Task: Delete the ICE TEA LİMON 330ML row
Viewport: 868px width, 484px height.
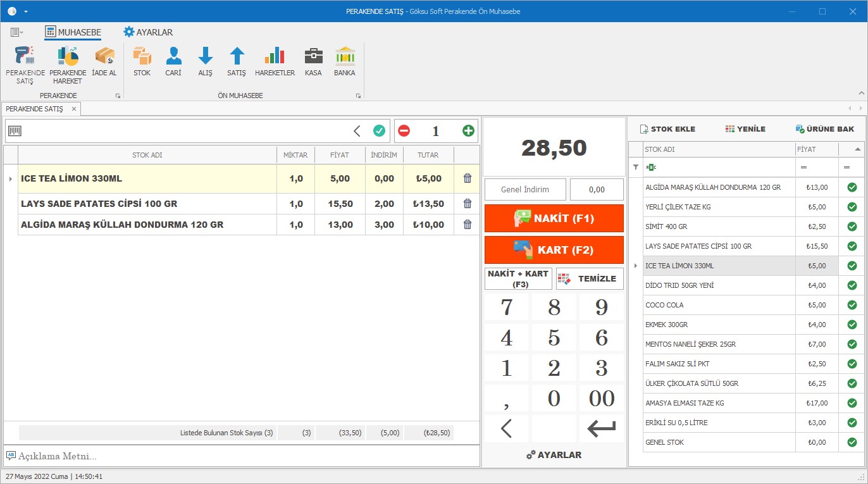Action: coord(468,179)
